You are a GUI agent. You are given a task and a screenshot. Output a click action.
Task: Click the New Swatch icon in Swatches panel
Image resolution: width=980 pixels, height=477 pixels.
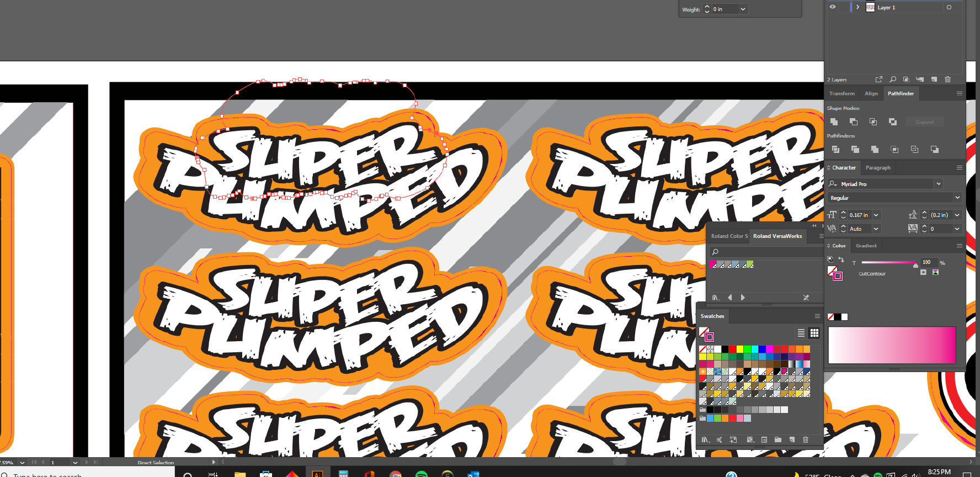(792, 440)
